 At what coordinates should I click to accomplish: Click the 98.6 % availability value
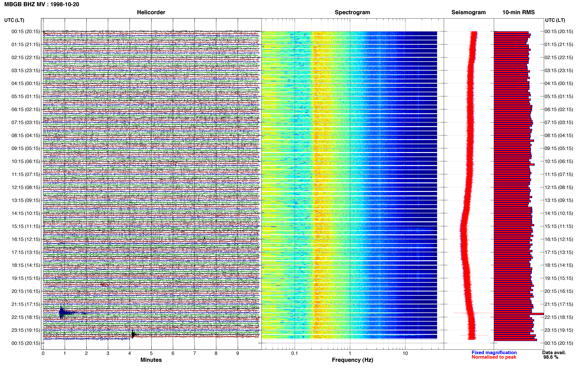pyautogui.click(x=551, y=357)
